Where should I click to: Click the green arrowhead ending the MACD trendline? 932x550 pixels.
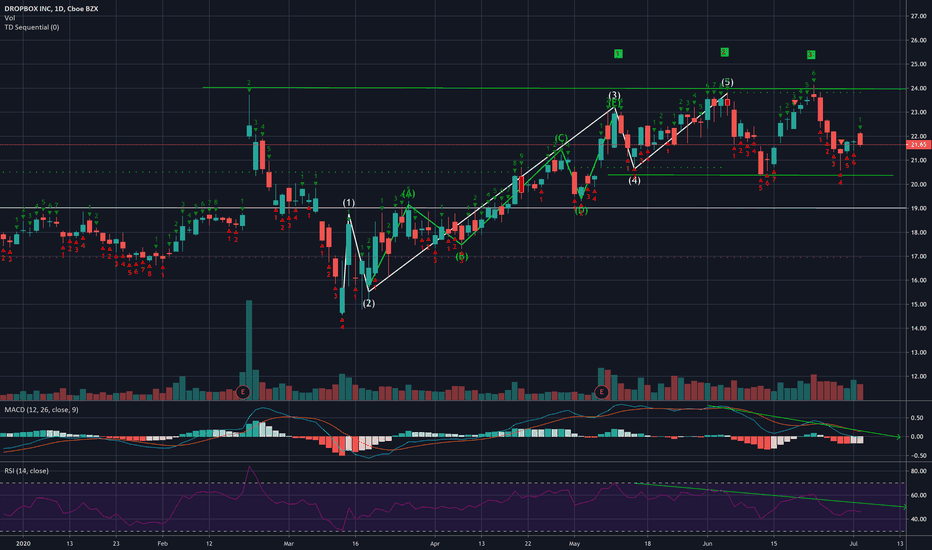[897, 437]
